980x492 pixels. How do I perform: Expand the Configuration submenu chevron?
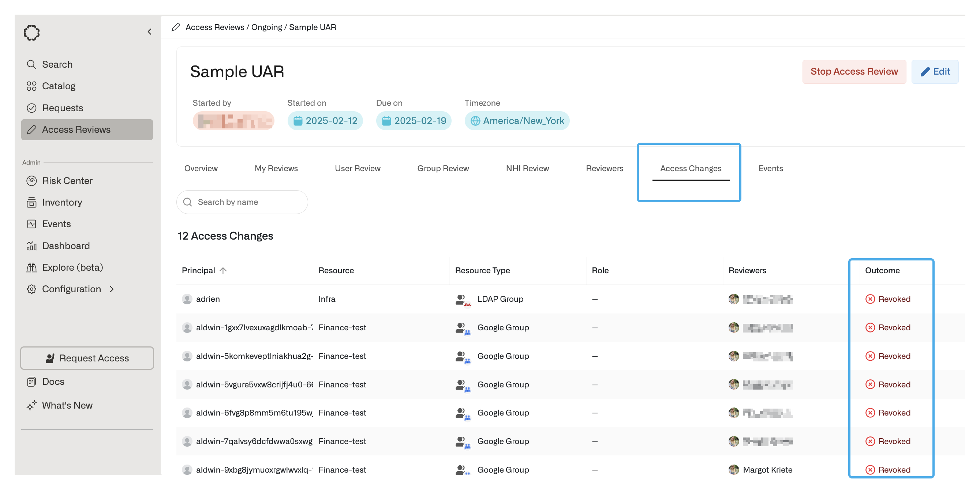(112, 289)
